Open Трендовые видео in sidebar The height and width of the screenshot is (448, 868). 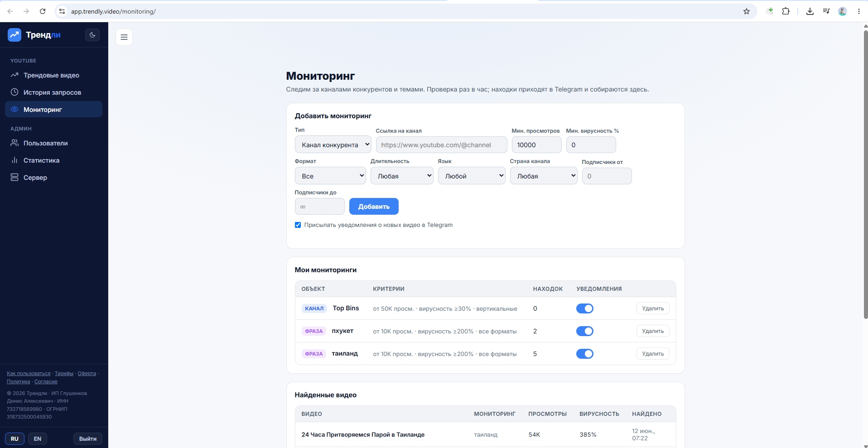coord(53,75)
